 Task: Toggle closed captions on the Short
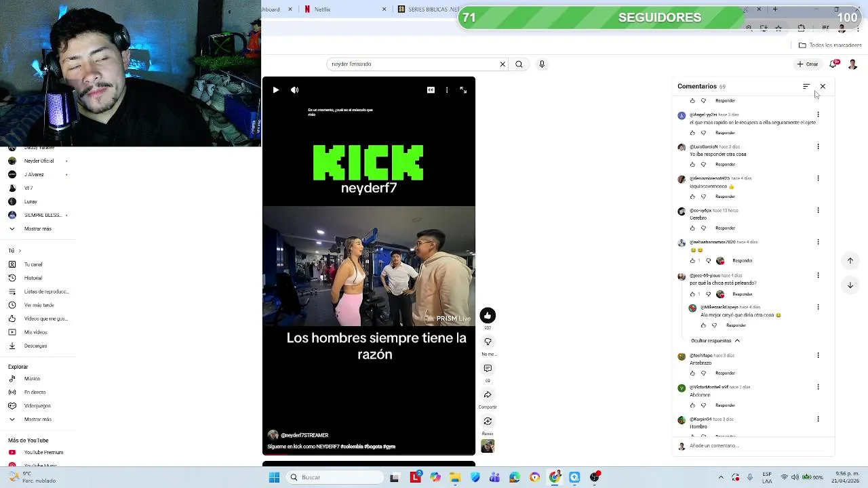(x=431, y=89)
